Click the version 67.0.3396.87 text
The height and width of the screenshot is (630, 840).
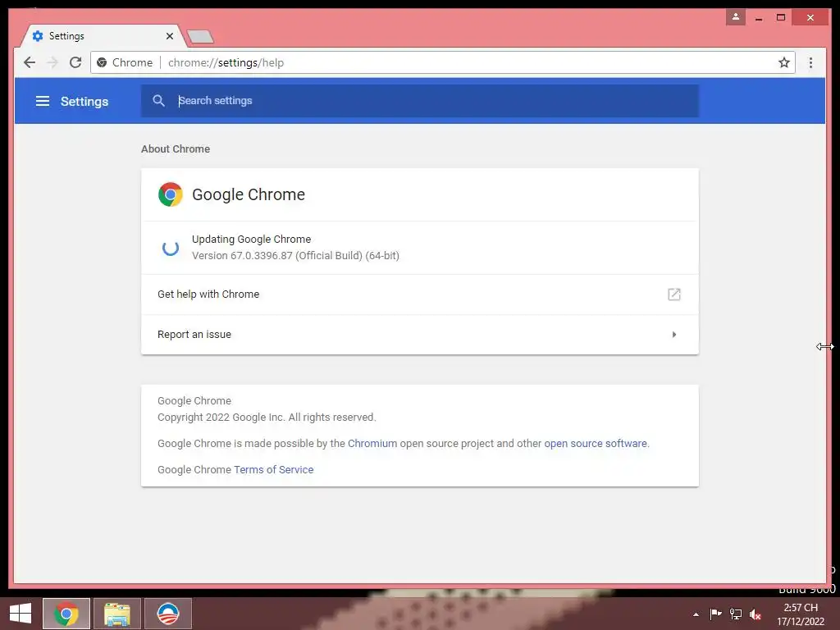[295, 256]
